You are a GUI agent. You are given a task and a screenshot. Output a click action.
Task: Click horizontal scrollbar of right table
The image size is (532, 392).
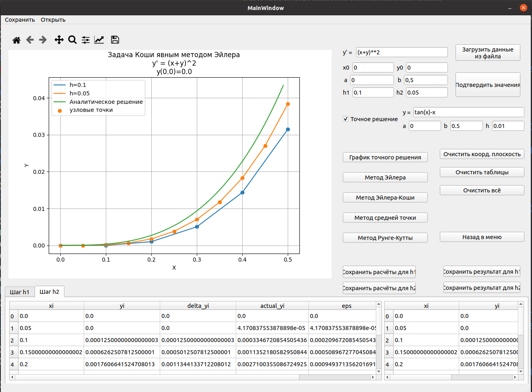click(x=451, y=377)
